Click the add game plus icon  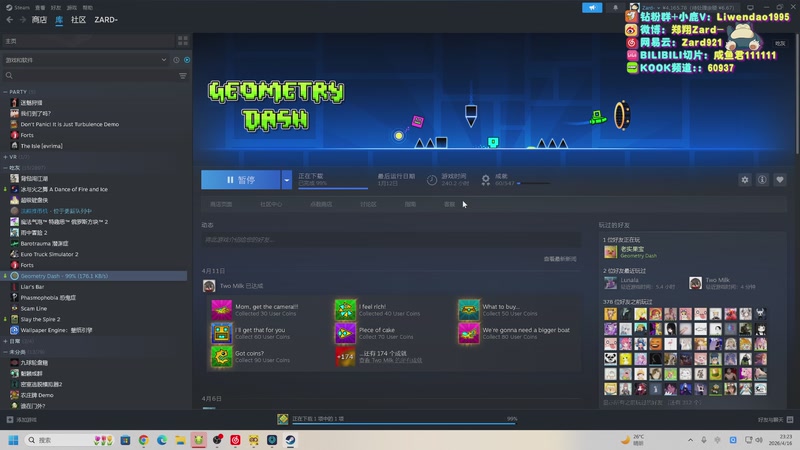point(10,419)
